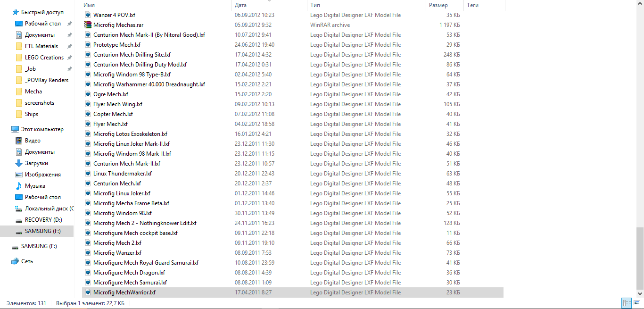Select Centurion Mech Drilling Site.lxf file name
This screenshot has width=644, height=309.
point(132,55)
